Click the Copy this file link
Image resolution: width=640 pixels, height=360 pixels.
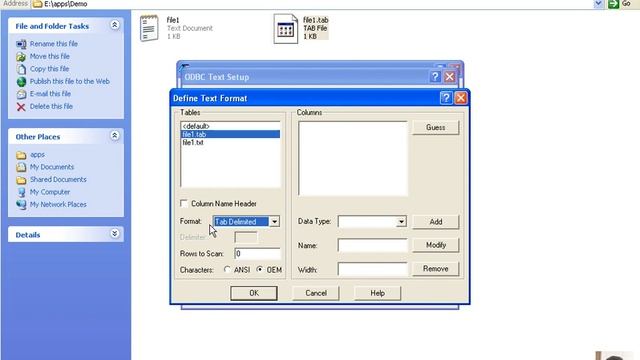point(49,69)
